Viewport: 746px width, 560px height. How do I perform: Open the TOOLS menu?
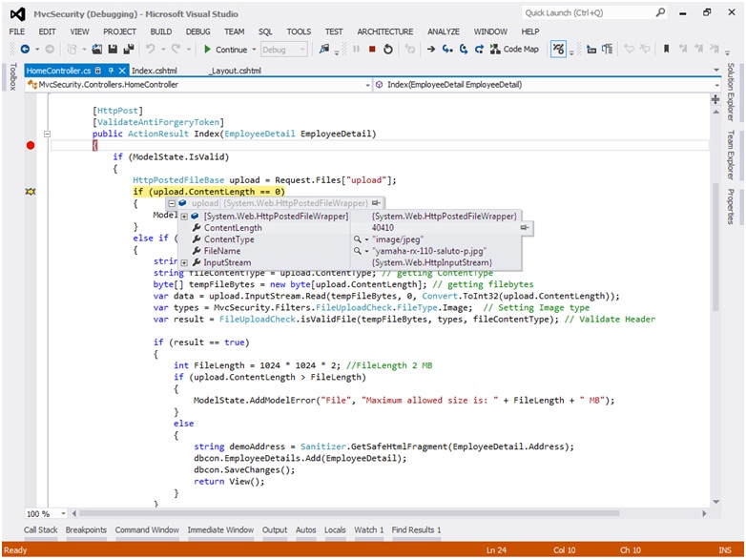pos(299,31)
